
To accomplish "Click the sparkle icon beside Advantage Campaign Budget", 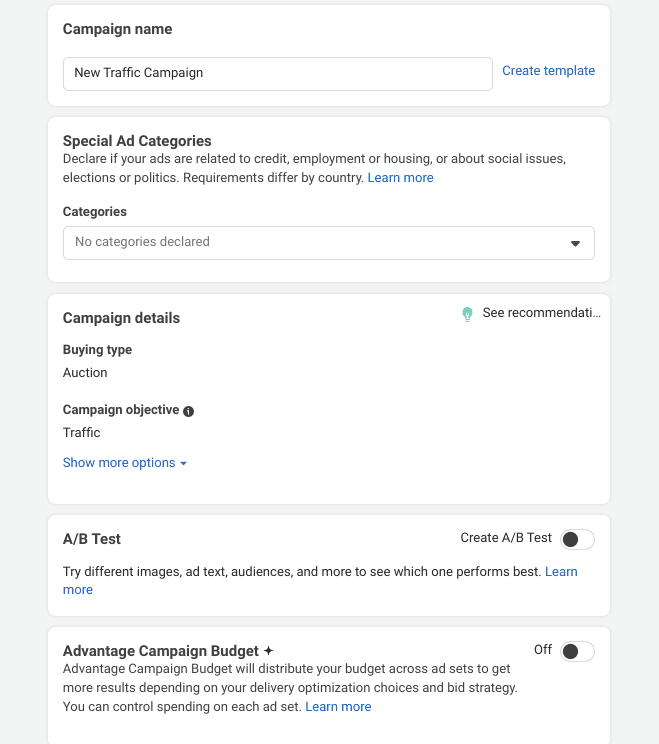I will click(269, 651).
